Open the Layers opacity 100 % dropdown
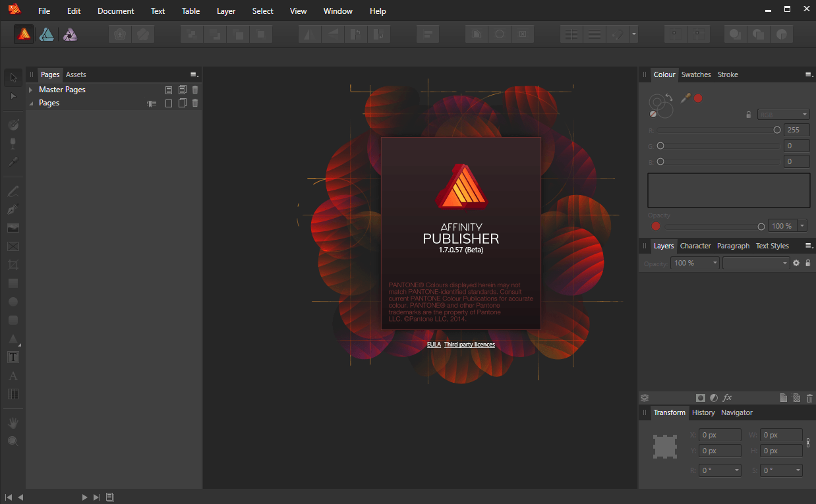Viewport: 816px width, 504px height. pos(695,263)
